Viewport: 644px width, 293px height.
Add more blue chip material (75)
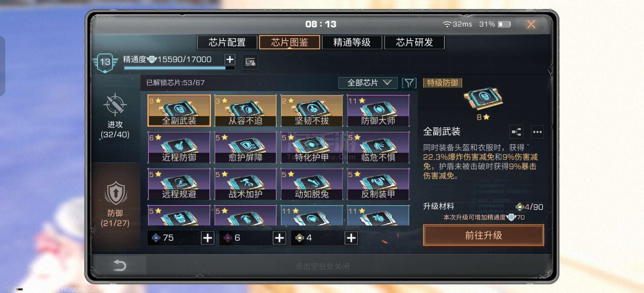pyautogui.click(x=208, y=238)
